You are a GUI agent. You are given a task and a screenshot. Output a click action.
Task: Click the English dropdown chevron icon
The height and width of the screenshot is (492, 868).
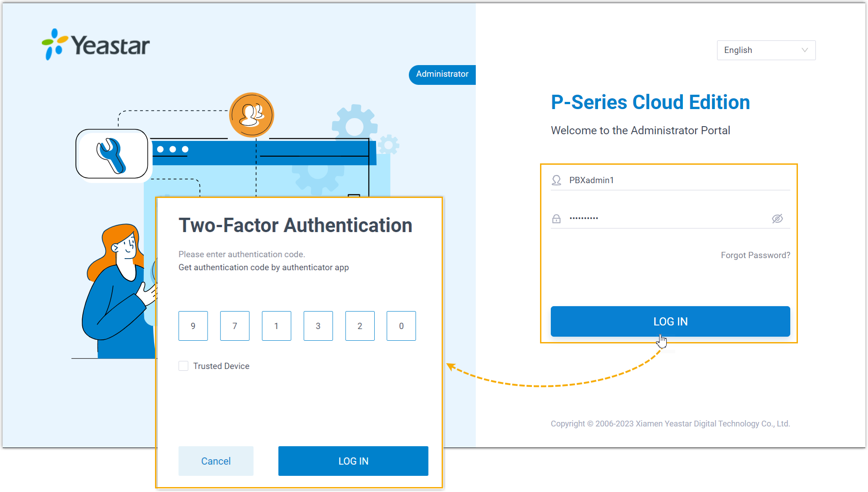point(804,50)
